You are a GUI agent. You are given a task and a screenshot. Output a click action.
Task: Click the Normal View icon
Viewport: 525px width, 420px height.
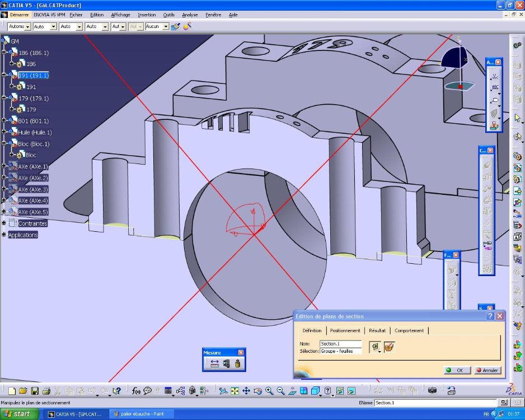(292, 391)
